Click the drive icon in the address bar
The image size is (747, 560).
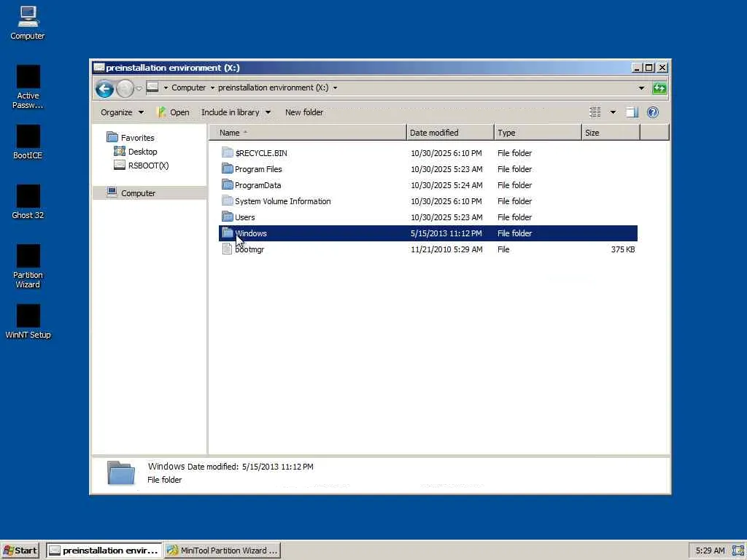[152, 87]
